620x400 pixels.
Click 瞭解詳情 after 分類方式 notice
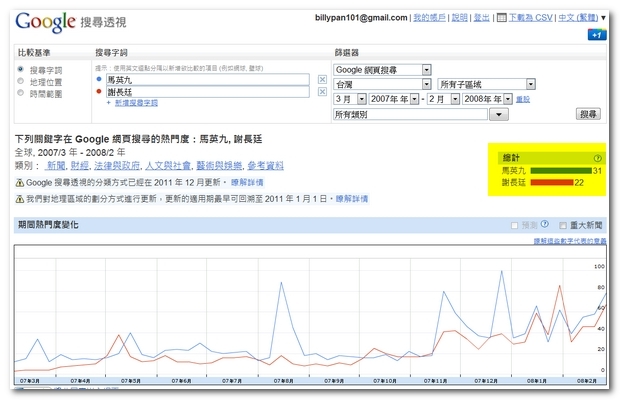(x=247, y=183)
